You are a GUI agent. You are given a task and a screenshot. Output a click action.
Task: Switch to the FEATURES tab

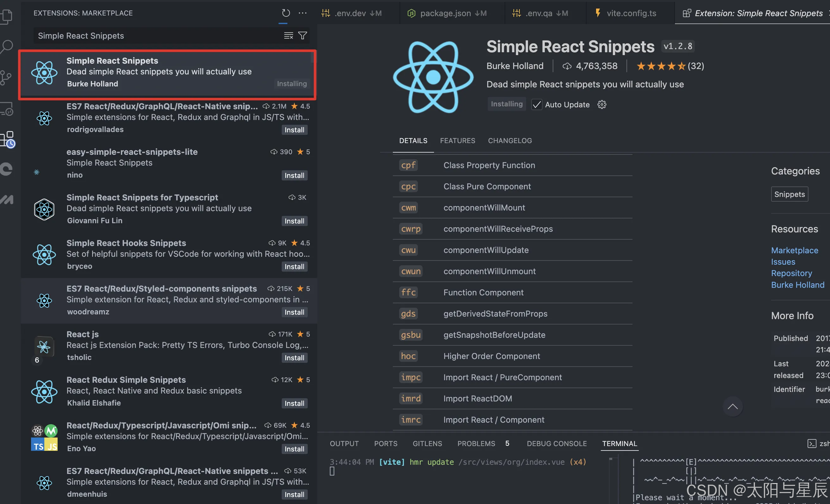point(457,141)
